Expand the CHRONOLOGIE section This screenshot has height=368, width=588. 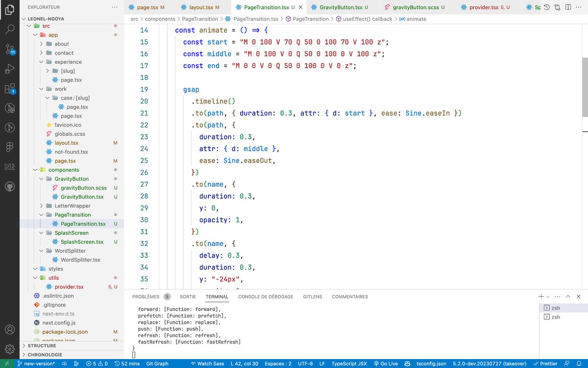72,354
